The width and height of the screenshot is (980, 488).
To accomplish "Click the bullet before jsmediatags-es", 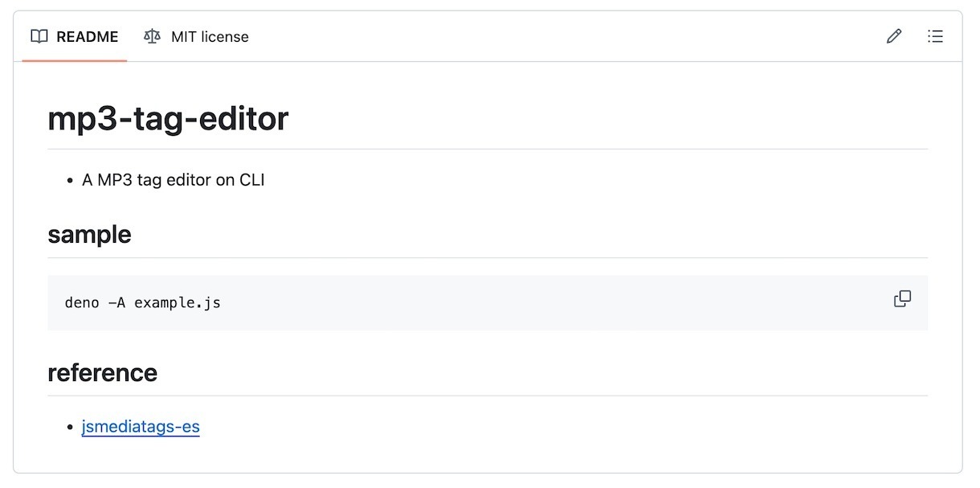I will click(x=71, y=427).
